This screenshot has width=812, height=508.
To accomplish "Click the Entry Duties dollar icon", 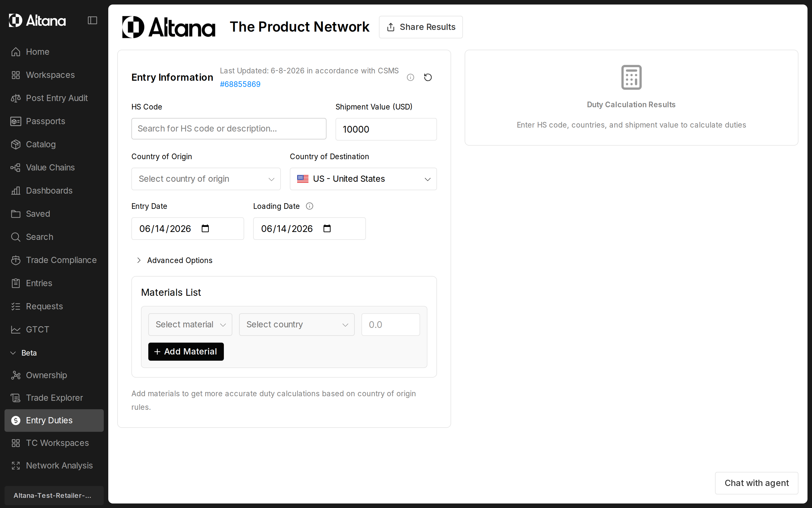I will pos(16,421).
